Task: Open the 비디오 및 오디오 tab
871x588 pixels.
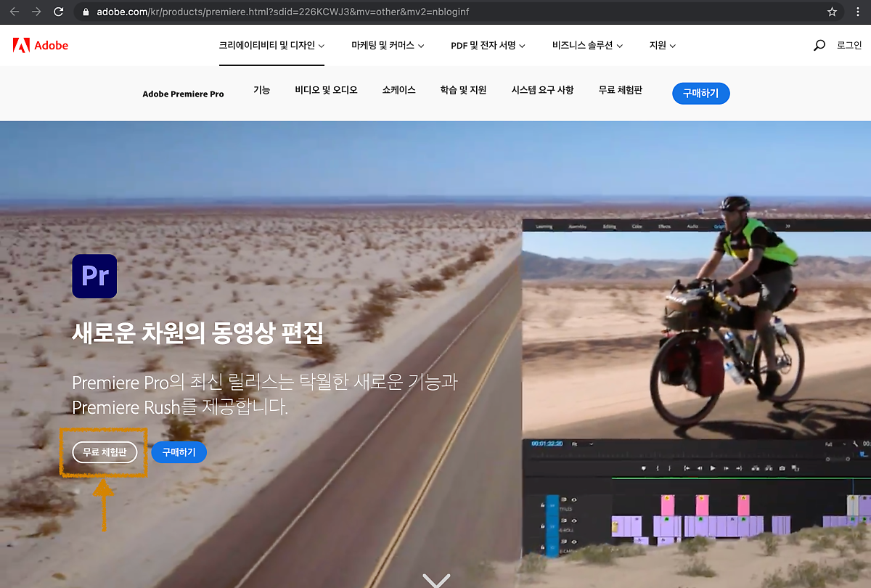Action: pyautogui.click(x=326, y=90)
